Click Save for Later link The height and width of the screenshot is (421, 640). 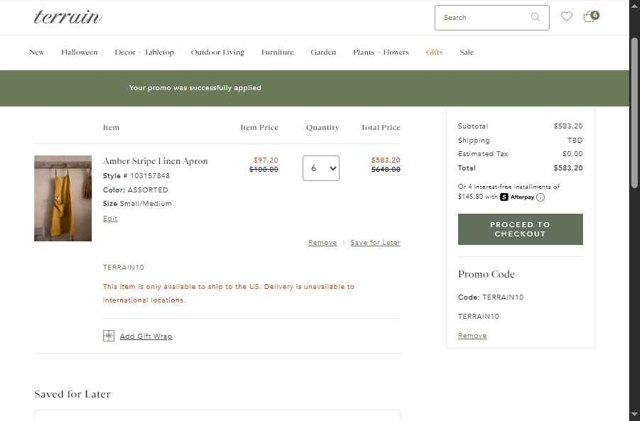375,243
